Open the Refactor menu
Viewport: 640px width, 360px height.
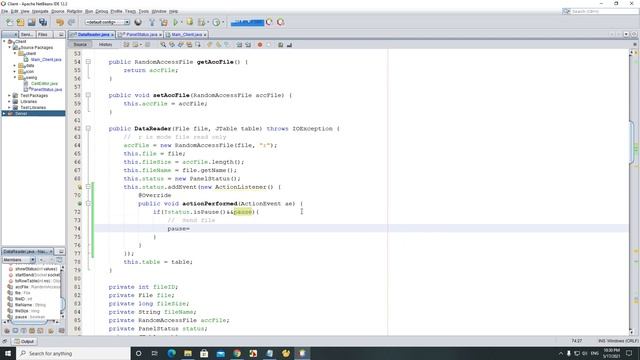point(75,11)
